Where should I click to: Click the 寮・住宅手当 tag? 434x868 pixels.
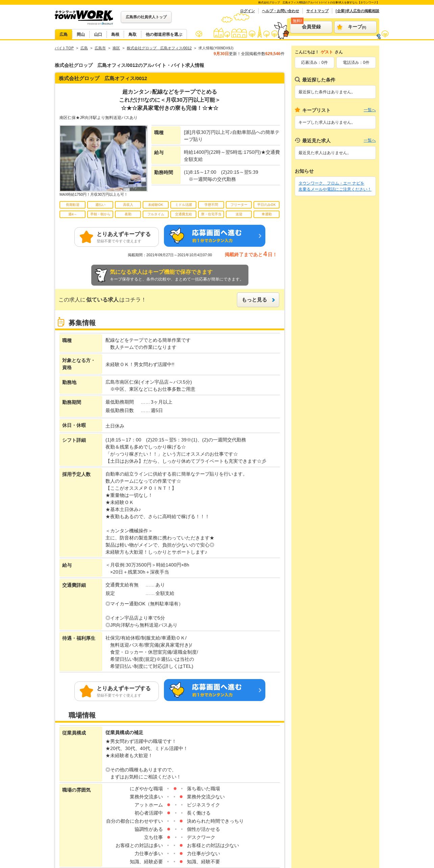point(211,214)
